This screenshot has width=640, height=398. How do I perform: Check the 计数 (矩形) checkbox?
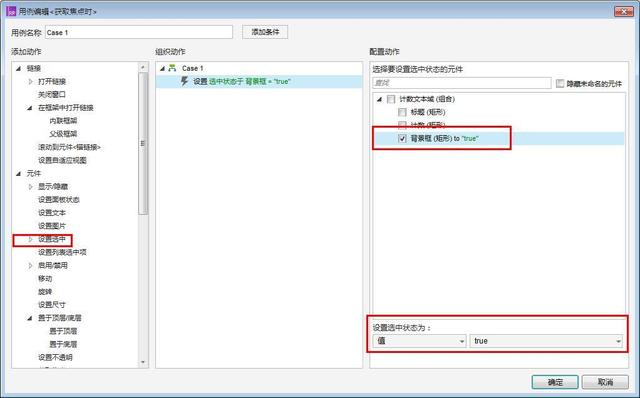[402, 125]
